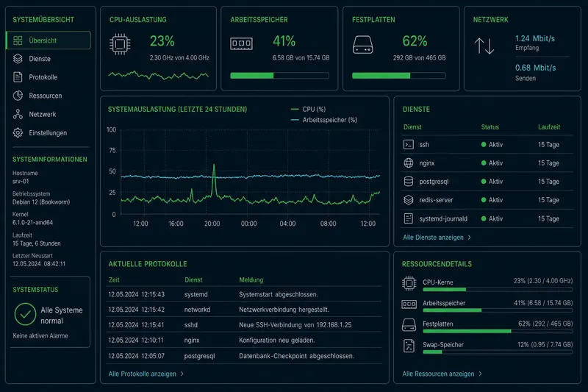The height and width of the screenshot is (392, 588).
Task: Click the up-down arrows Netzwerk icon
Action: (x=484, y=46)
